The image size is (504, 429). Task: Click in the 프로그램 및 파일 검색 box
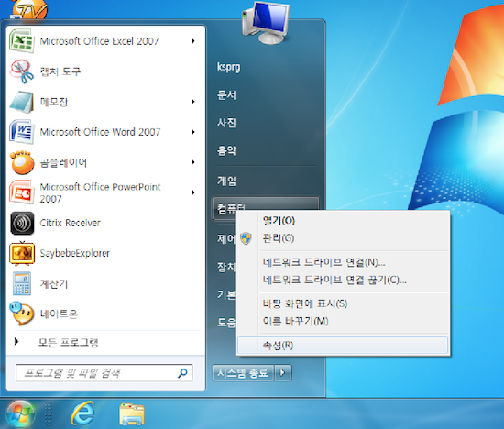coord(104,373)
